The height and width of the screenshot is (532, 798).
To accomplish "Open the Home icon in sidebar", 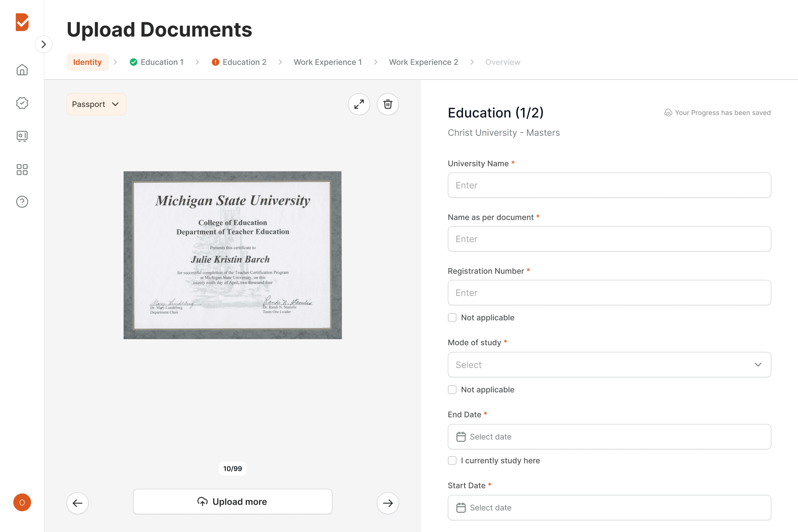I will coord(22,70).
